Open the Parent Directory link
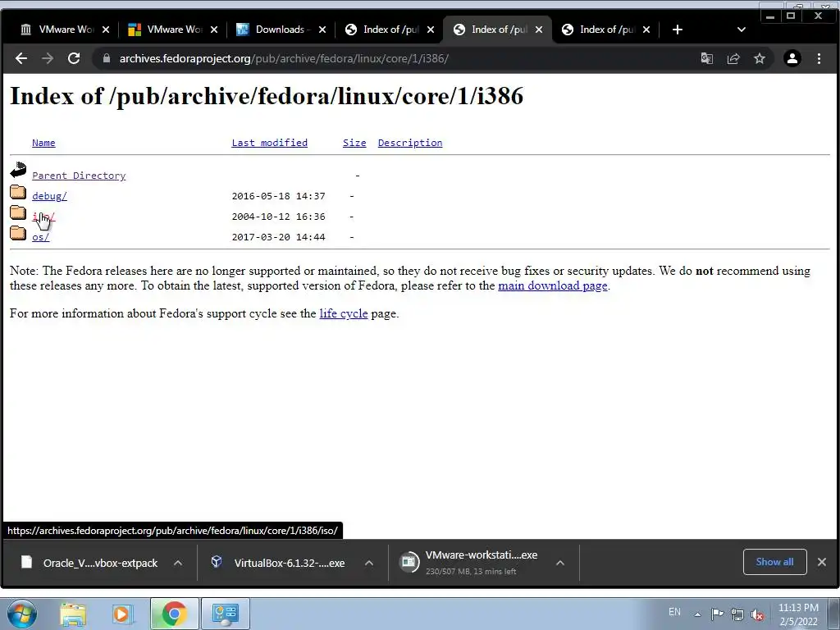This screenshot has width=840, height=630. pos(79,176)
